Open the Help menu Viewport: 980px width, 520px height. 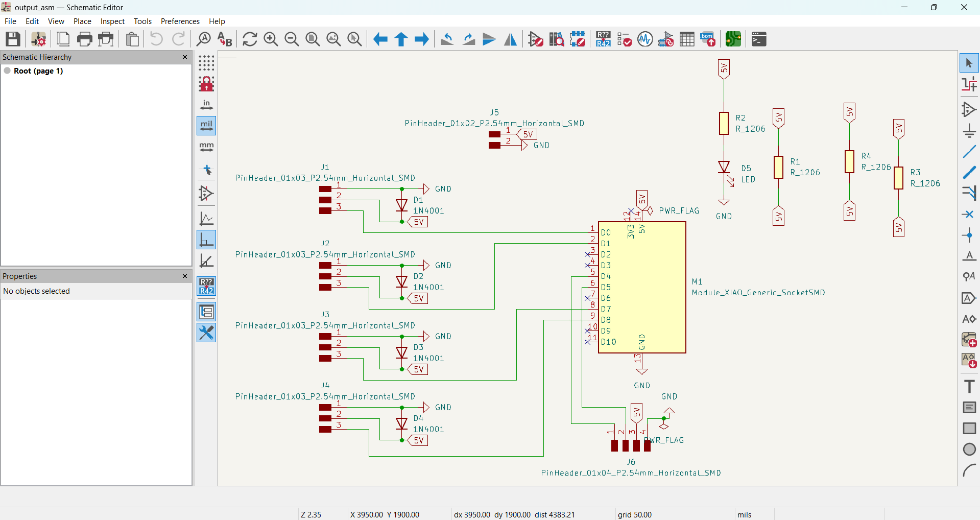[217, 21]
